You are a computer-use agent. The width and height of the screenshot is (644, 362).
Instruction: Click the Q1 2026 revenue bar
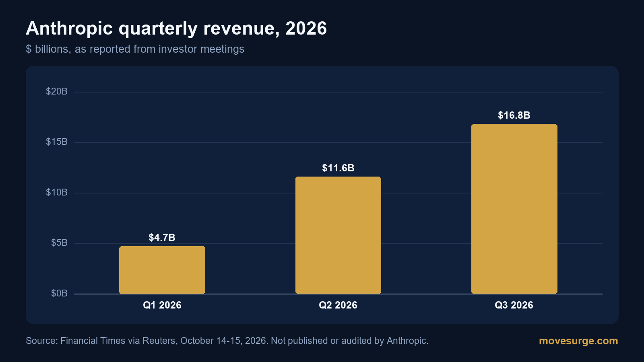(x=162, y=270)
